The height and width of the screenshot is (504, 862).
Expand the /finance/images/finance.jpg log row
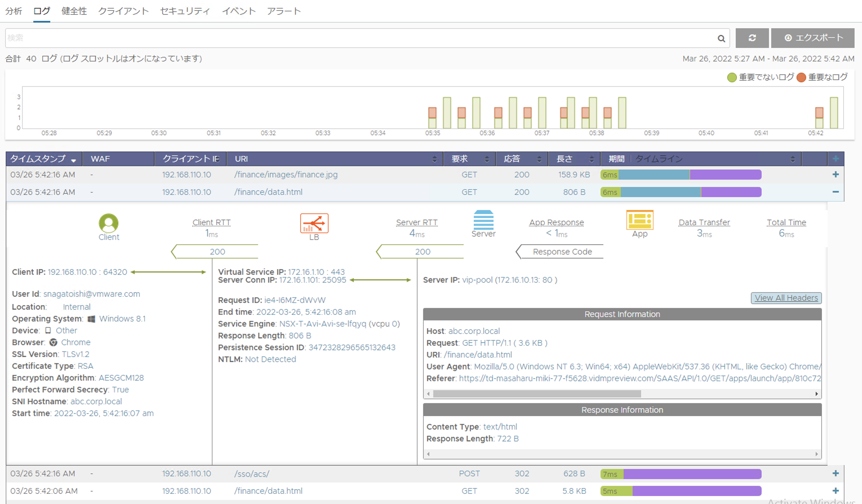click(x=835, y=174)
